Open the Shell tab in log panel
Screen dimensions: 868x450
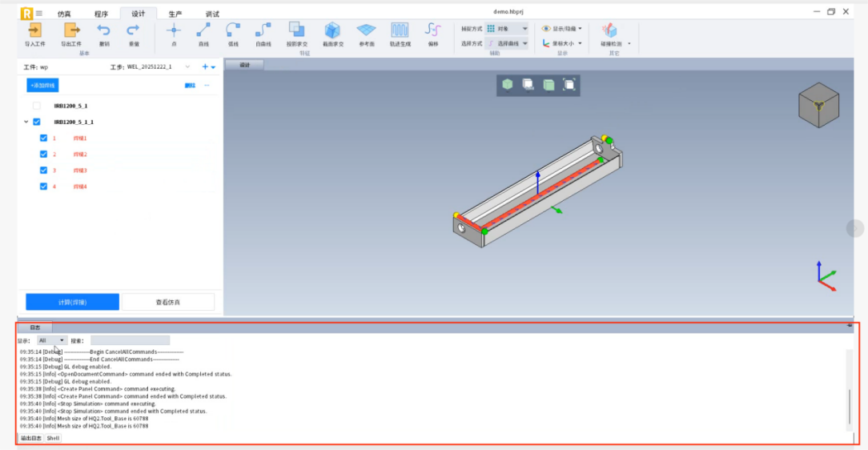pos(53,438)
